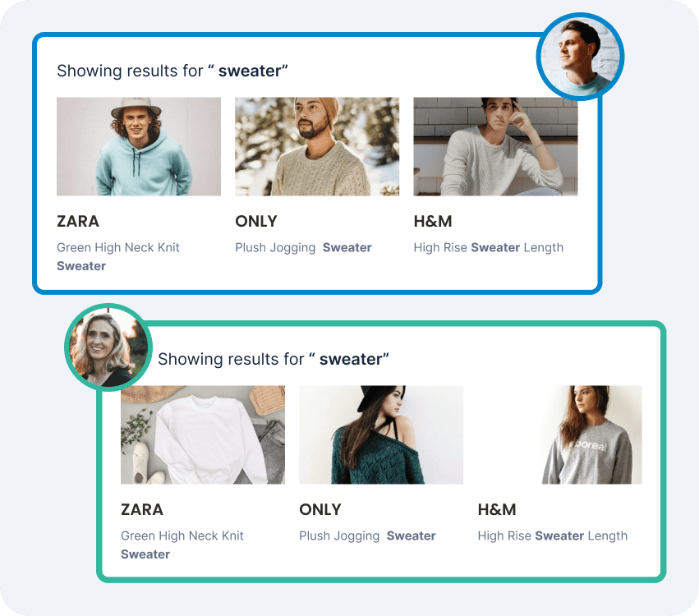Image resolution: width=699 pixels, height=616 pixels.
Task: Click the ZARA brand name in bottom panel
Action: click(x=142, y=509)
